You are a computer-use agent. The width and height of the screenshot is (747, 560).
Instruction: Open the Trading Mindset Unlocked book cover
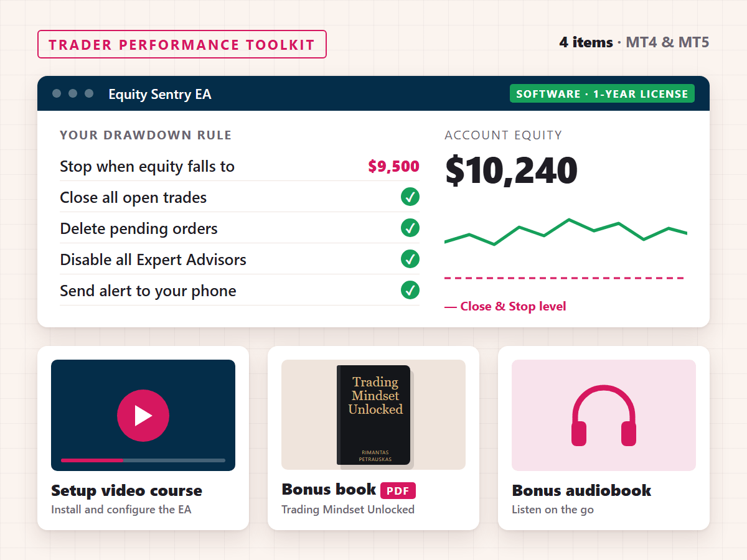coord(374,415)
